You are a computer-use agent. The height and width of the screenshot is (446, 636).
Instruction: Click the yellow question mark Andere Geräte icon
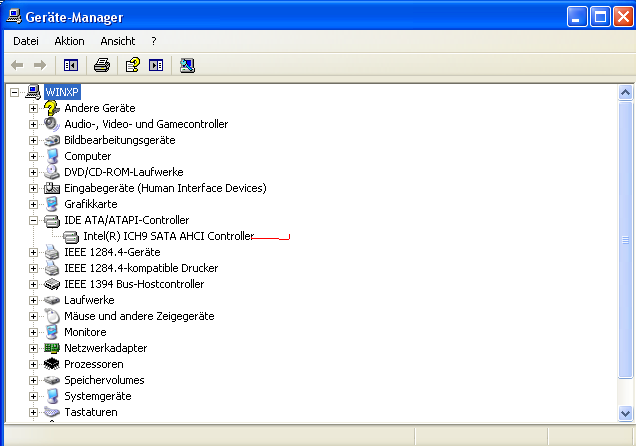coord(52,108)
